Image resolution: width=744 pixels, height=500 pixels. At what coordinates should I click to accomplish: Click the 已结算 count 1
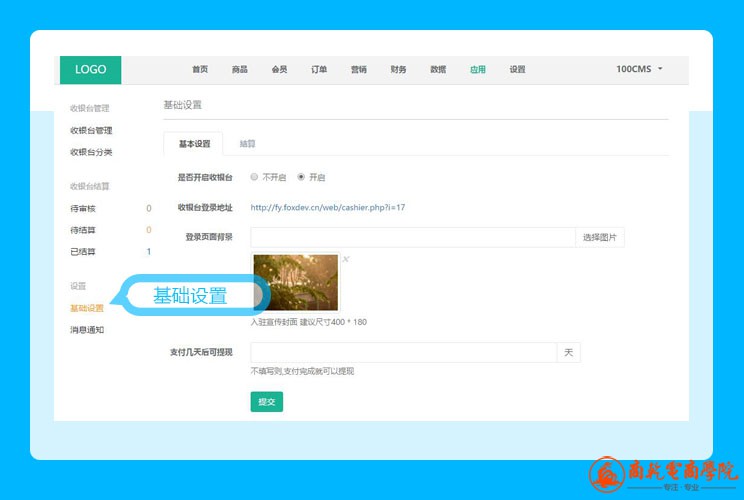pyautogui.click(x=149, y=251)
